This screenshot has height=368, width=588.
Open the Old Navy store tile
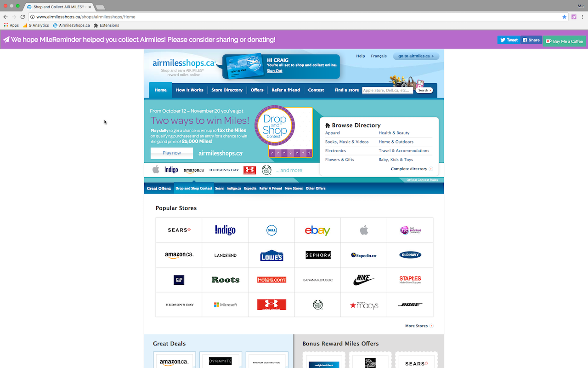tap(410, 255)
